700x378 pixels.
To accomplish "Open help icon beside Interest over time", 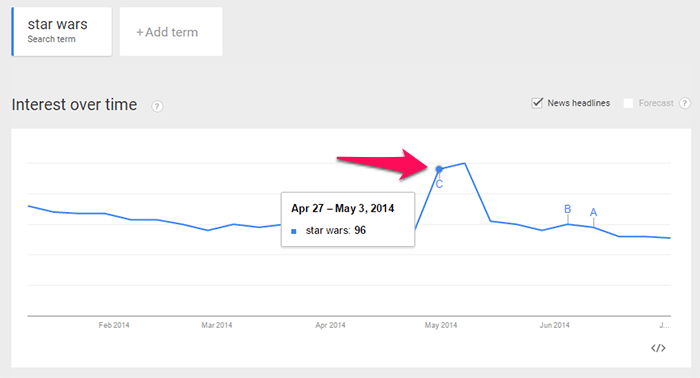I will pos(157,106).
